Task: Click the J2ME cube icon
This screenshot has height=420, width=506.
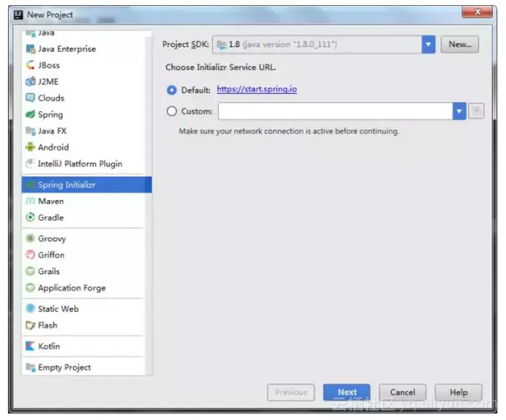Action: click(30, 82)
